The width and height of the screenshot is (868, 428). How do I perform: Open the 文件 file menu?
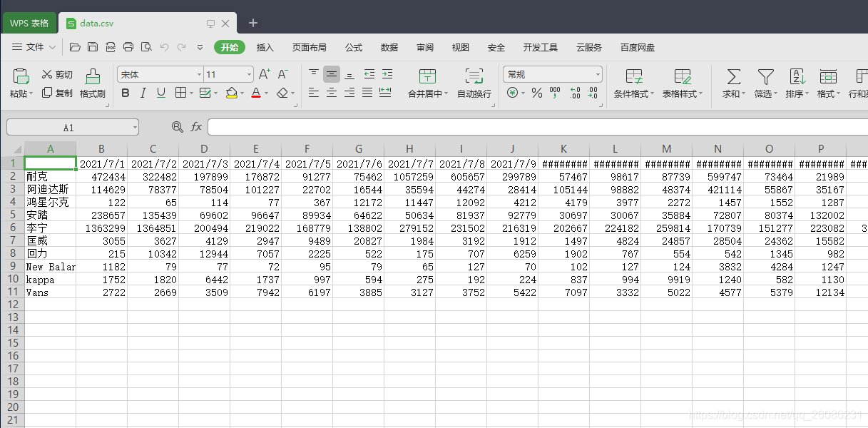[x=34, y=47]
